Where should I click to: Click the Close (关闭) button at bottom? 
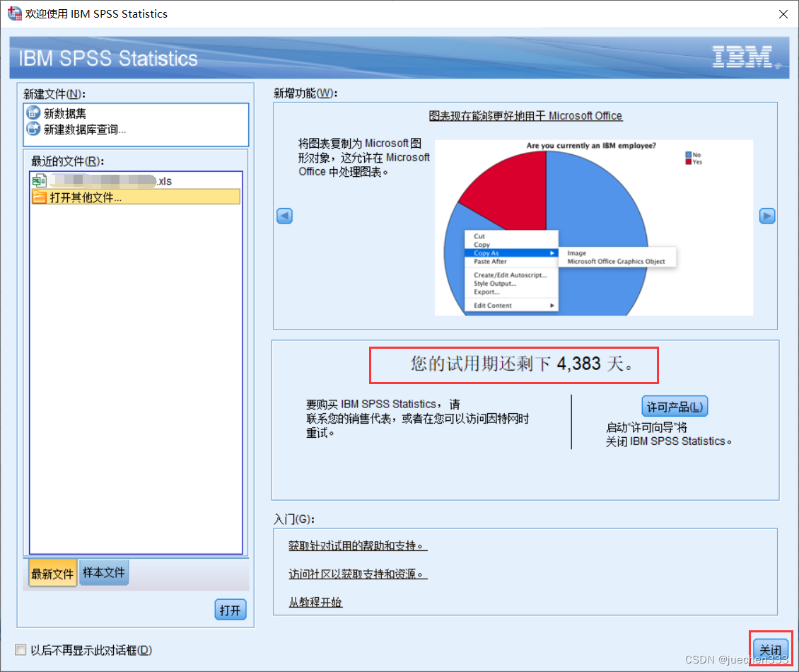[771, 649]
